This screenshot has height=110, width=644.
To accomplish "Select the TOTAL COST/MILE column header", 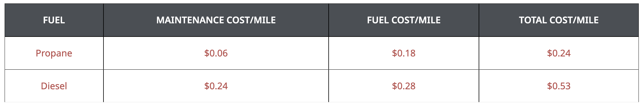I will tap(559, 20).
